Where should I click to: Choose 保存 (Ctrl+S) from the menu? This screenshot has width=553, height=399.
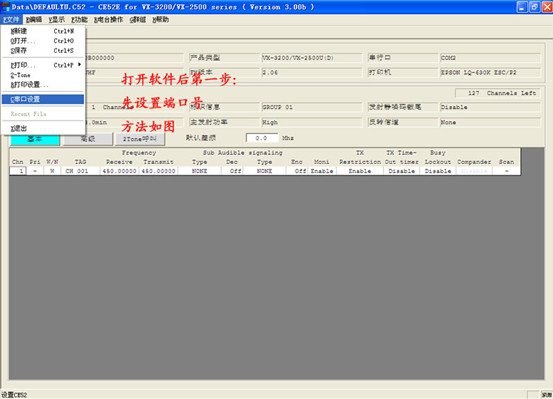click(x=43, y=50)
